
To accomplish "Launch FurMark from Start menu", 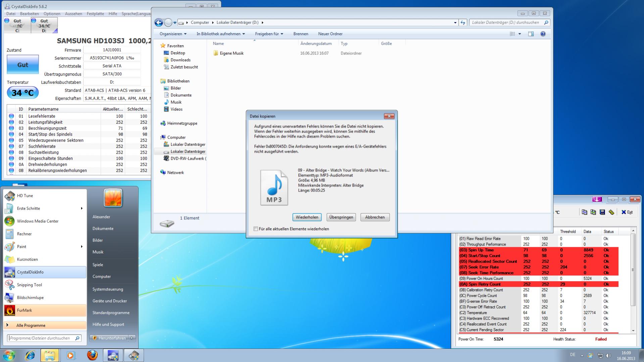I will coord(45,310).
